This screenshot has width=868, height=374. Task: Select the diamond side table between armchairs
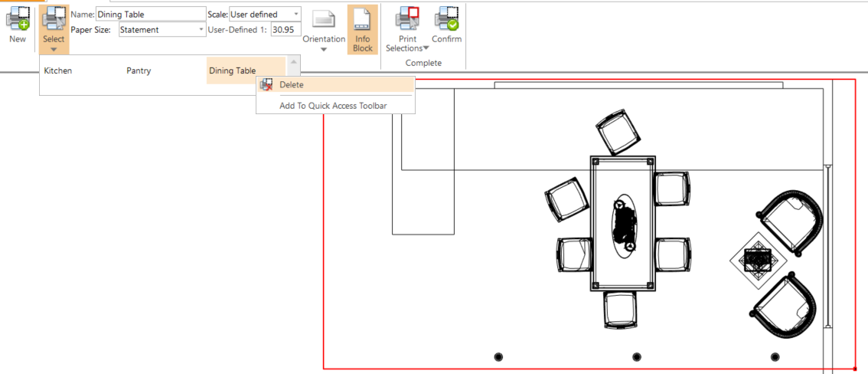pos(759,260)
